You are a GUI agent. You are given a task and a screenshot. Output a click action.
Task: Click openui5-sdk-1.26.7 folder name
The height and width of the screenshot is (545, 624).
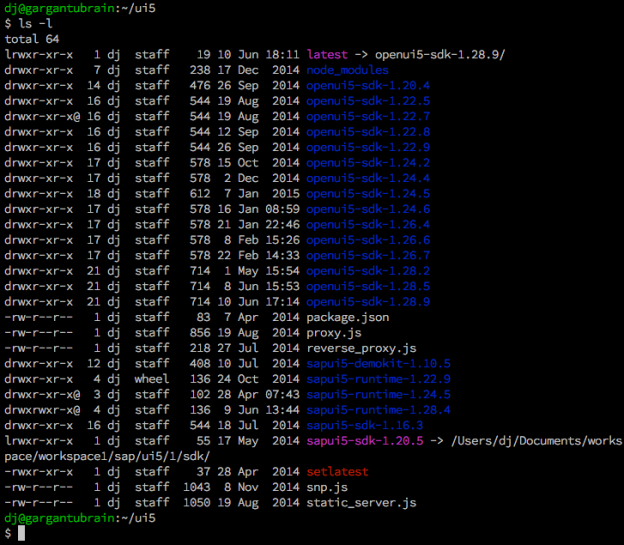pos(368,255)
